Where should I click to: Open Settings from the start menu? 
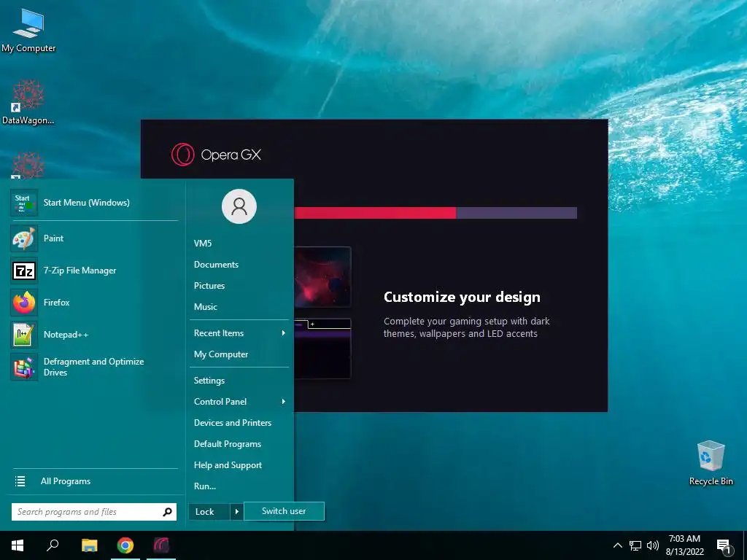click(239, 381)
